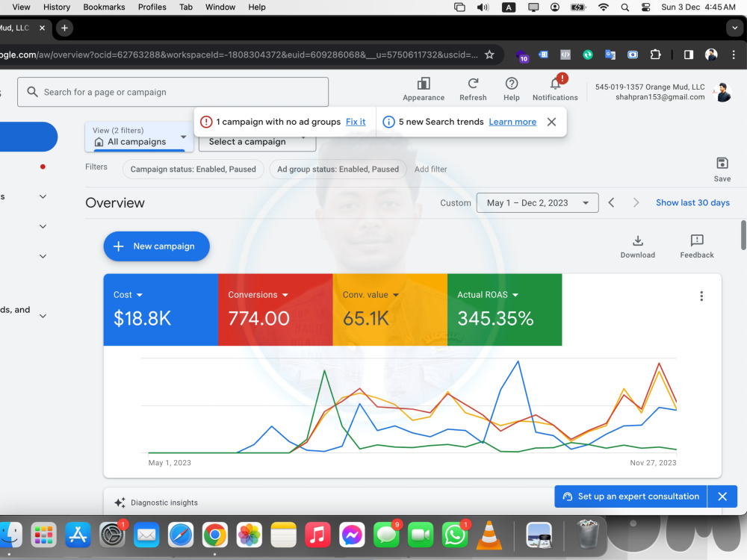Viewport: 747px width, 560px height.
Task: Open the scorecard three-dot options menu
Action: 701,296
